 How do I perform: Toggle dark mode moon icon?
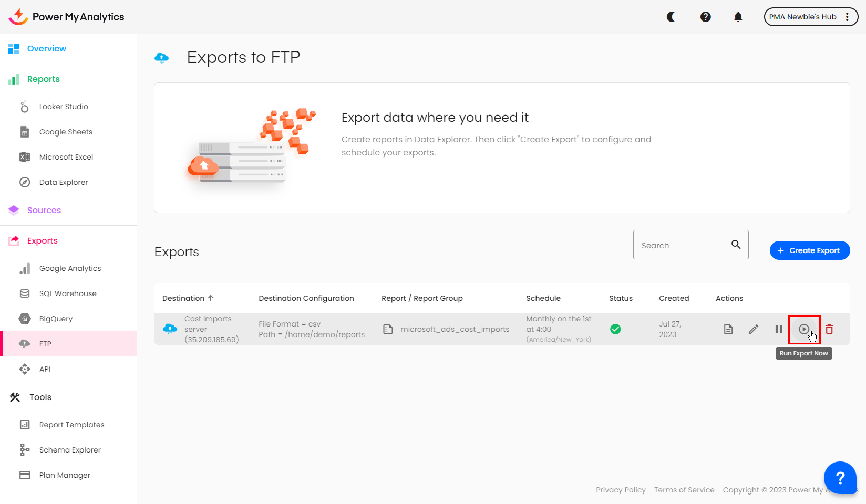click(x=671, y=17)
